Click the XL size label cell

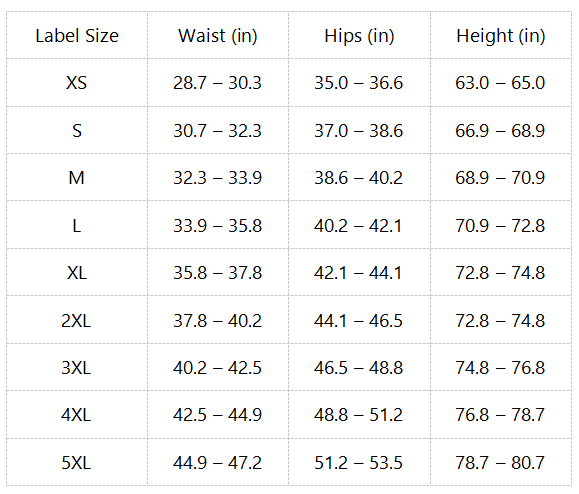tap(77, 272)
